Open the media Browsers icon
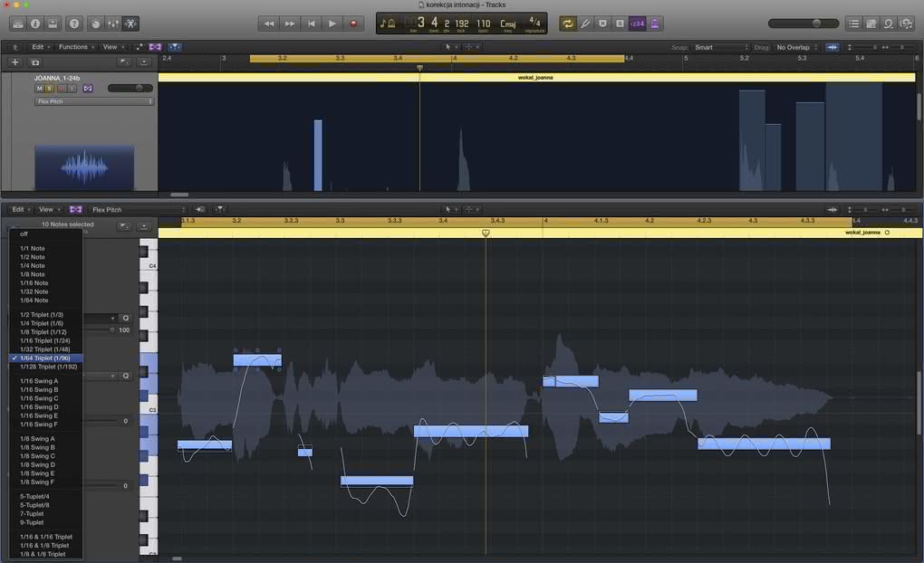This screenshot has width=924, height=563. (906, 24)
